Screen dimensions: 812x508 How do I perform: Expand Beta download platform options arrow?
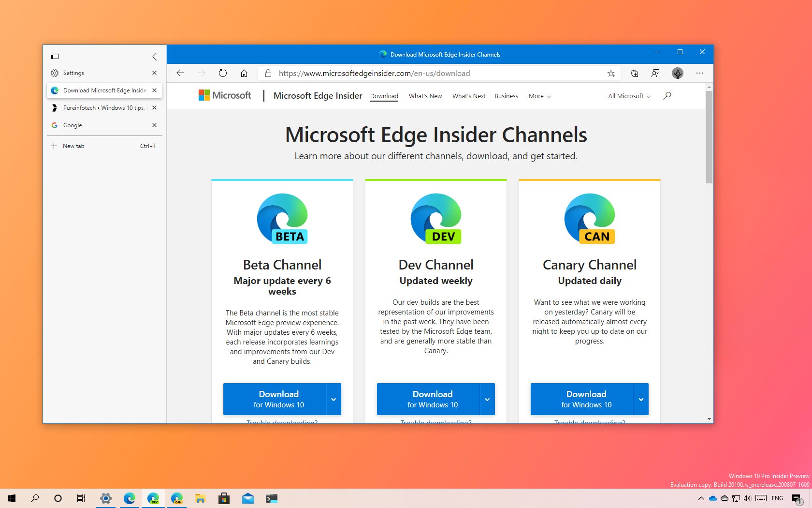pyautogui.click(x=334, y=399)
